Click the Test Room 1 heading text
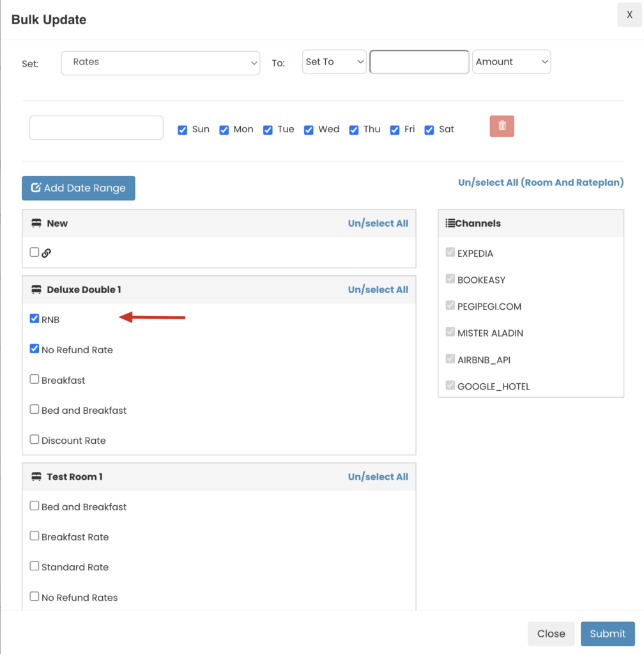Image resolution: width=644 pixels, height=654 pixels. pos(75,476)
